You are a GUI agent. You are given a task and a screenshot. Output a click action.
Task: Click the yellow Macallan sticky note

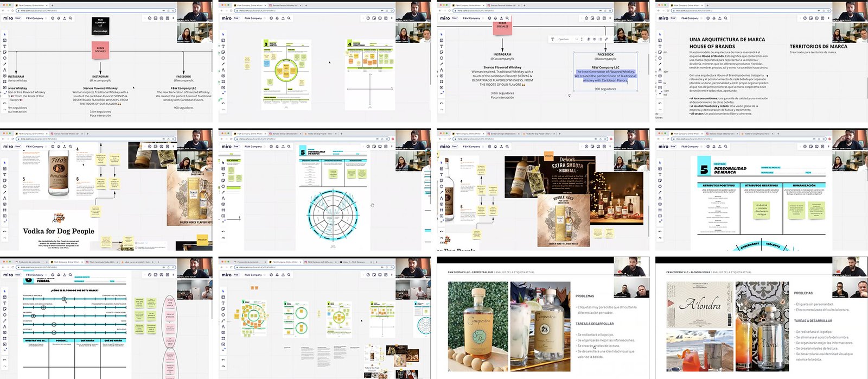(x=202, y=239)
